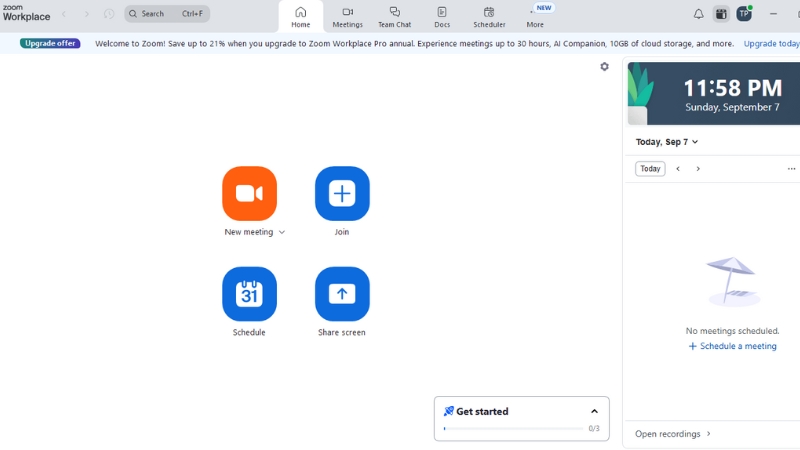Click the 'No meetings scheduled.' text
The image size is (800, 450).
pos(733,331)
